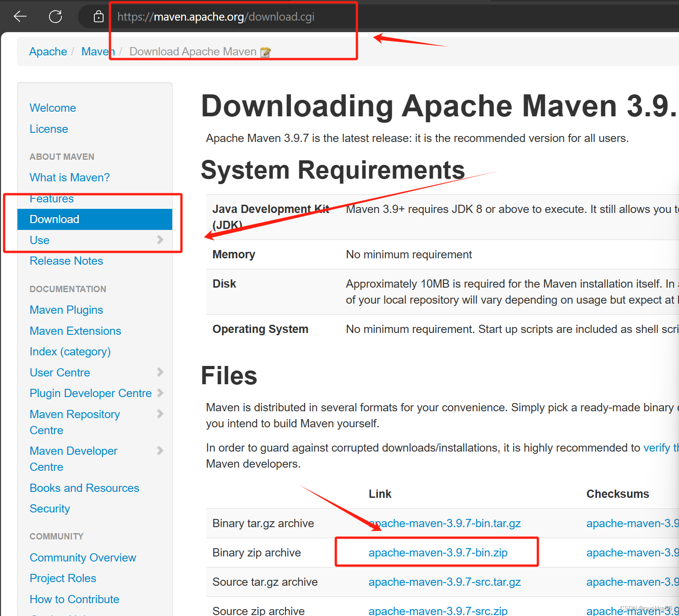Expand the Maven Repository Centre chevron
679x616 pixels.
point(160,414)
